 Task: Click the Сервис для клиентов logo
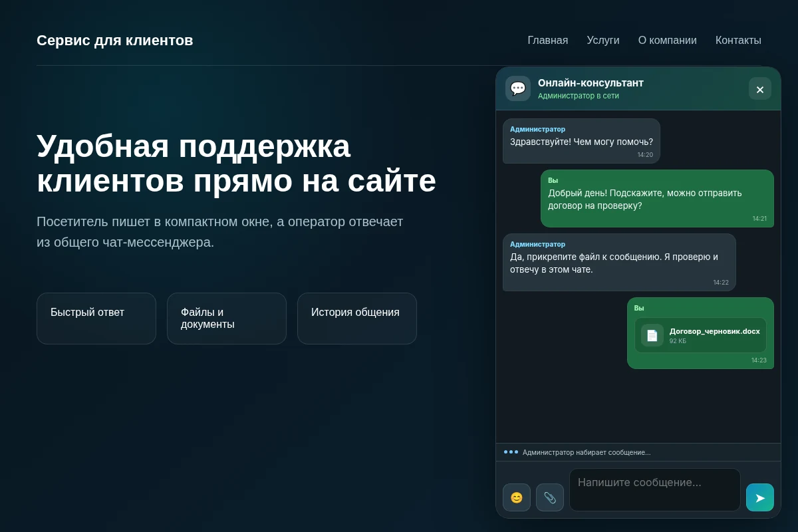[x=115, y=41]
